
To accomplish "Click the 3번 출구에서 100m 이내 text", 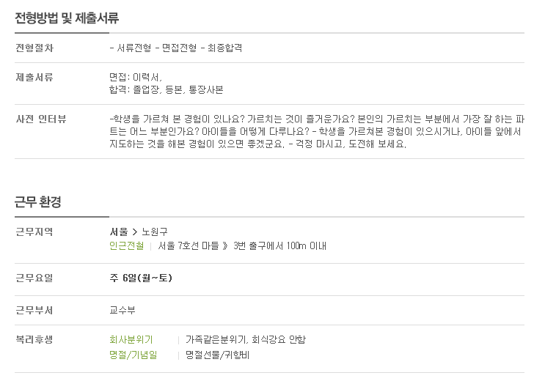I will [x=279, y=246].
